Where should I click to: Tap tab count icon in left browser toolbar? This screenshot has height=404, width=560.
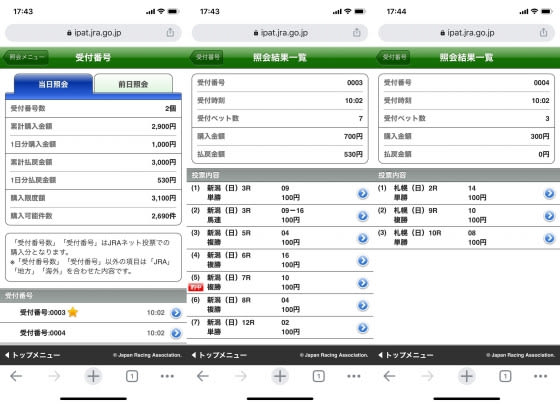click(132, 376)
